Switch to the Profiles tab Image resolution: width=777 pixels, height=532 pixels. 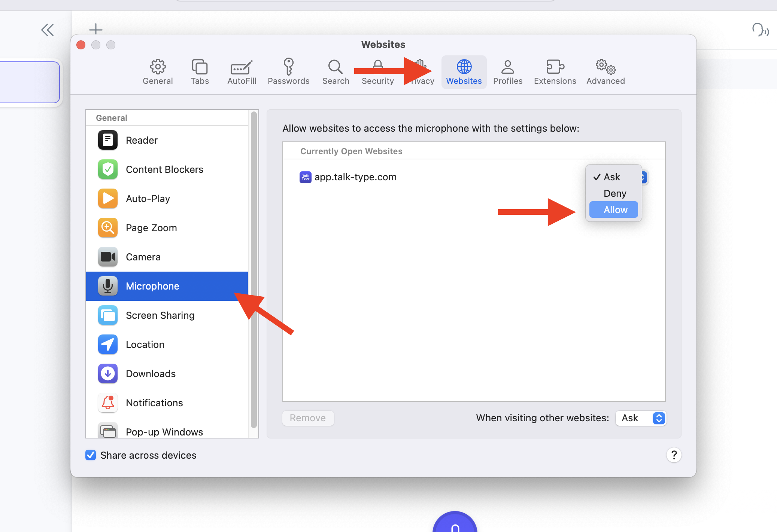507,72
